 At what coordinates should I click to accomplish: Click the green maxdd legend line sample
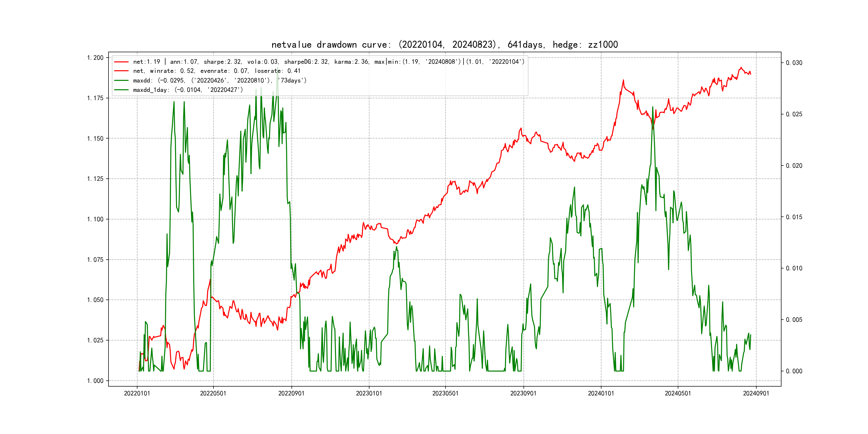click(x=121, y=81)
